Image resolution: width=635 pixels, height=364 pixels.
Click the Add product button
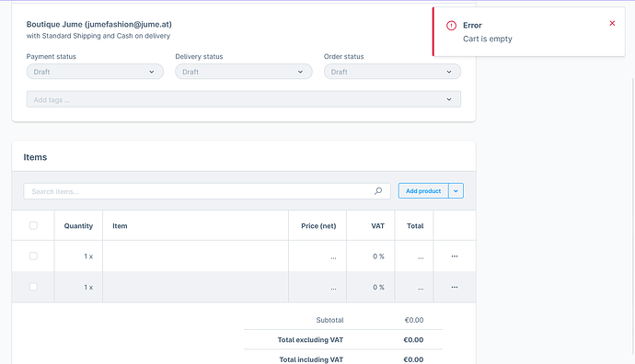(423, 191)
